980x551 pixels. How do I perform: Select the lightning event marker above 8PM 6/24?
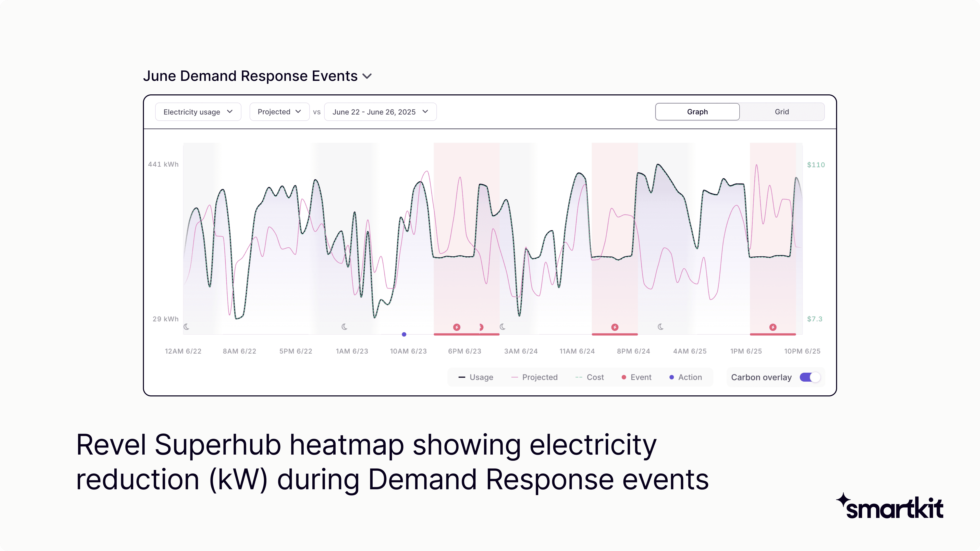point(615,327)
